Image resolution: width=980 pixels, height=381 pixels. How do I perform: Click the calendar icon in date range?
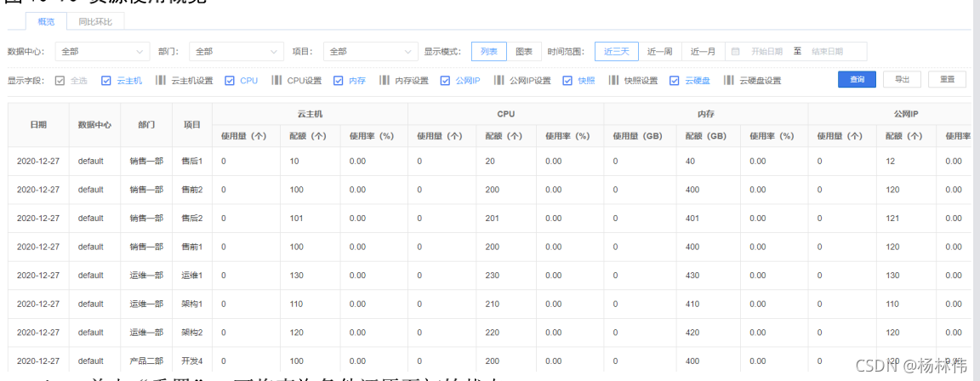(736, 51)
